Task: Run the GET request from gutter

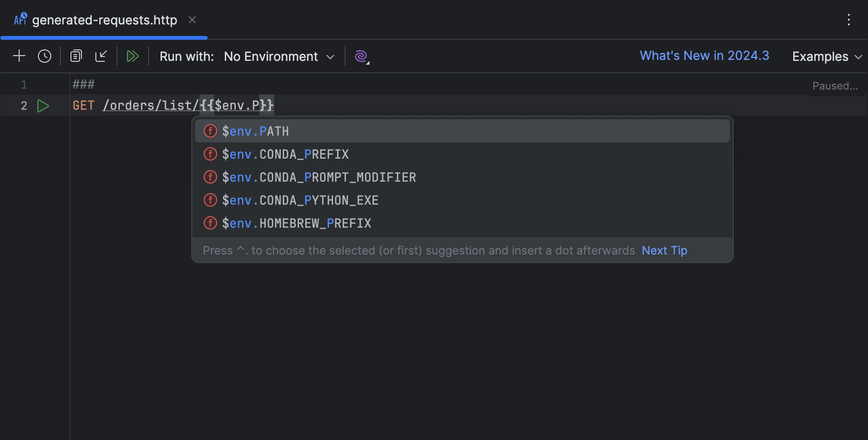Action: [x=43, y=106]
